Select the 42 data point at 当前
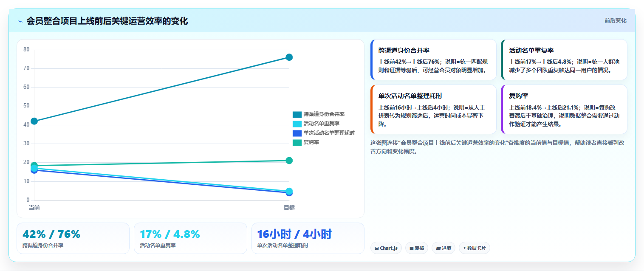Screen dimensions: 644x271 click(34, 121)
